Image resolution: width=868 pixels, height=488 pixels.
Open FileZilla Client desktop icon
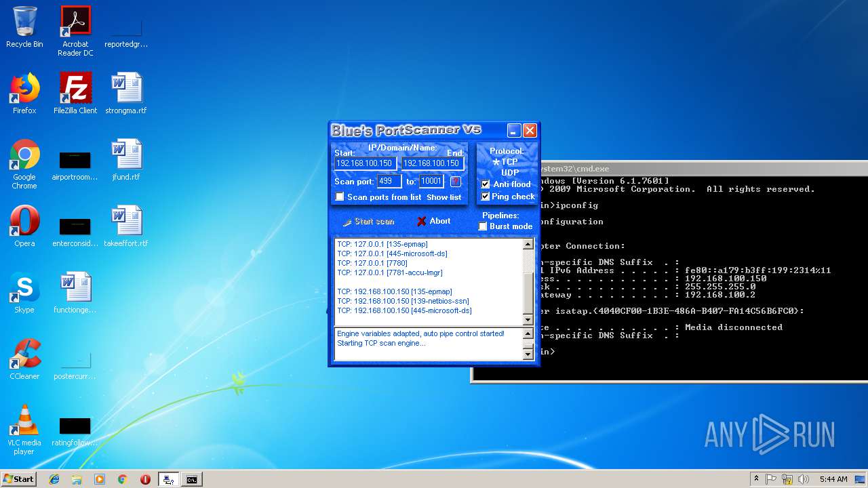[x=75, y=94]
